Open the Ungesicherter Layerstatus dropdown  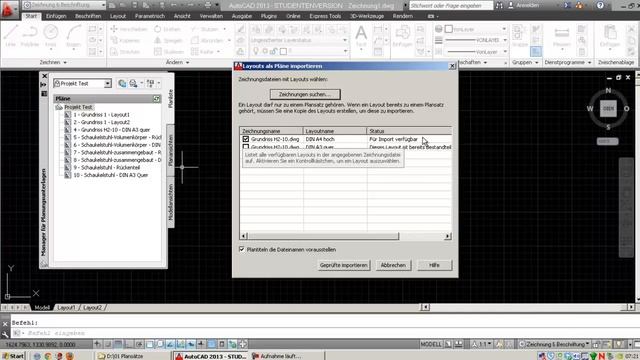[x=300, y=40]
